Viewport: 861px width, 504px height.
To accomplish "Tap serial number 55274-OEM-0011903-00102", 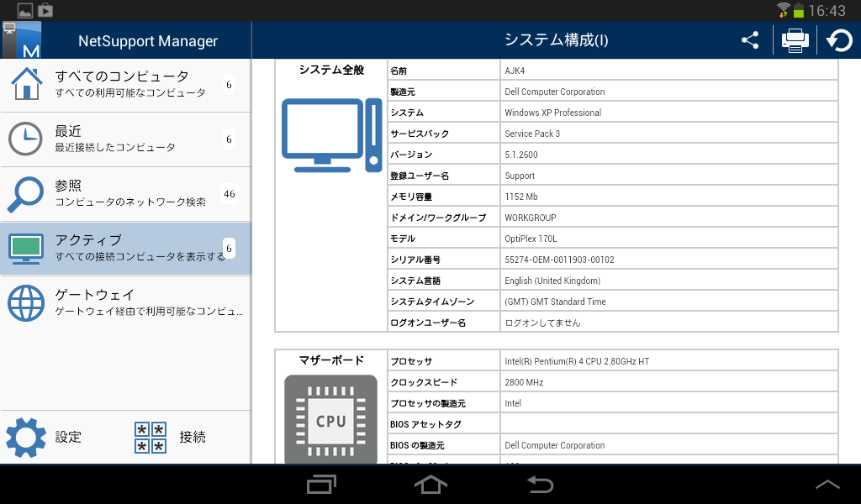I will pyautogui.click(x=559, y=260).
